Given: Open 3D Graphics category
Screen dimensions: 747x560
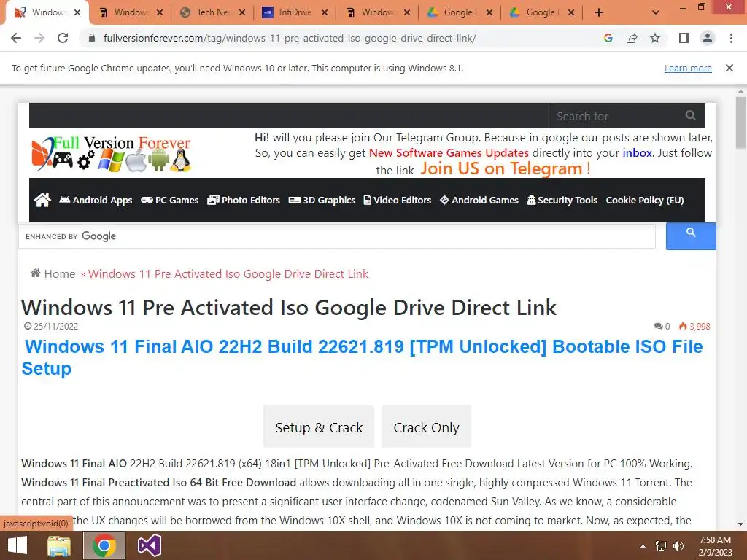Looking at the screenshot, I should pyautogui.click(x=322, y=200).
